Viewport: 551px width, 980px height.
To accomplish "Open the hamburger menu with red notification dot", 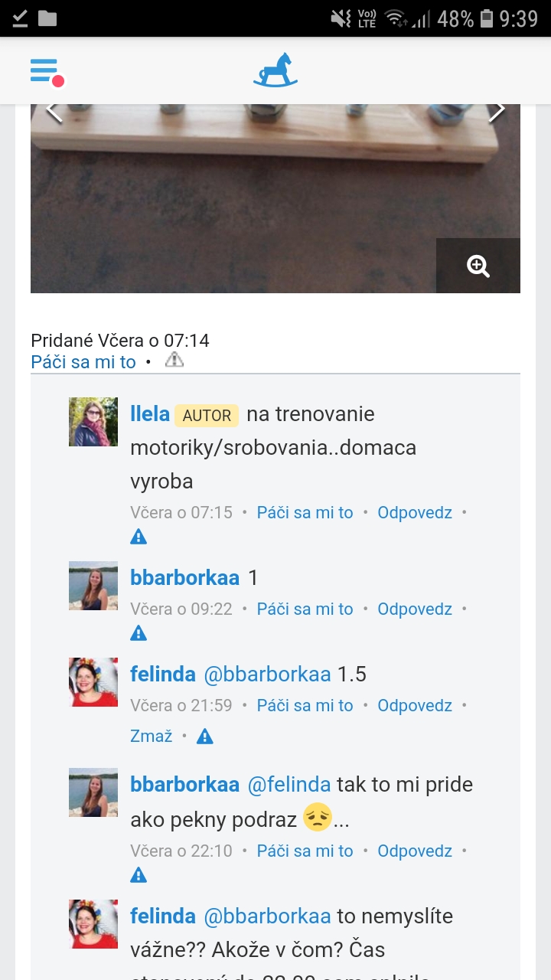I will 46,72.
